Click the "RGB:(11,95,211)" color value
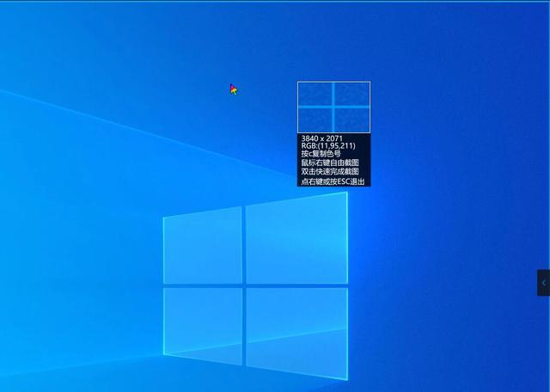Screen dimensions: 550x392 coord(328,145)
